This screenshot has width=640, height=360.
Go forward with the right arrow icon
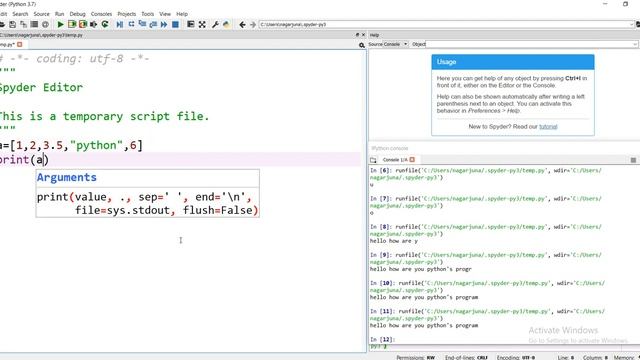pyautogui.click(x=253, y=24)
